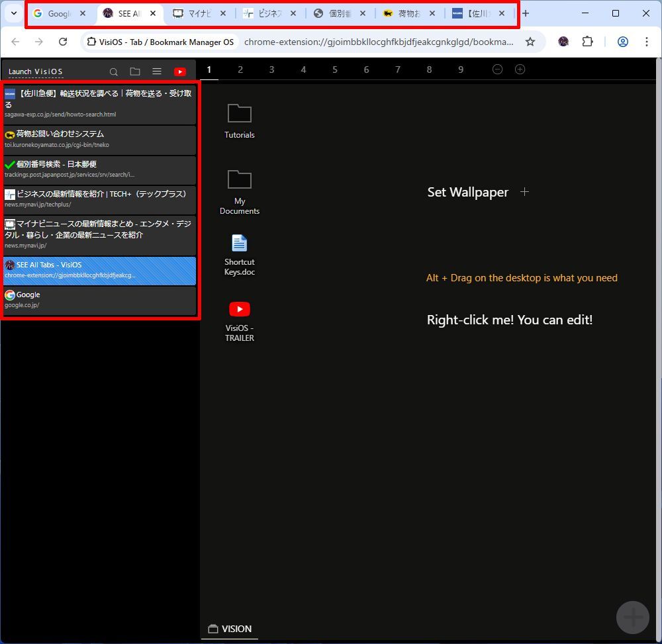Click Launch VisiOS link
662x644 pixels.
36,71
